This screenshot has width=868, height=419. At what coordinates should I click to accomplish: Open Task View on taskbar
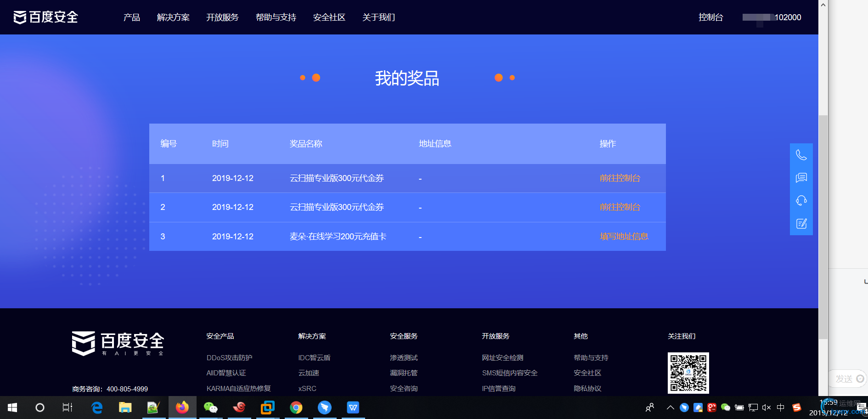68,408
